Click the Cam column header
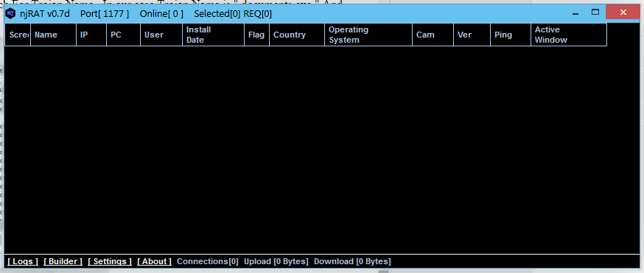 [x=433, y=35]
